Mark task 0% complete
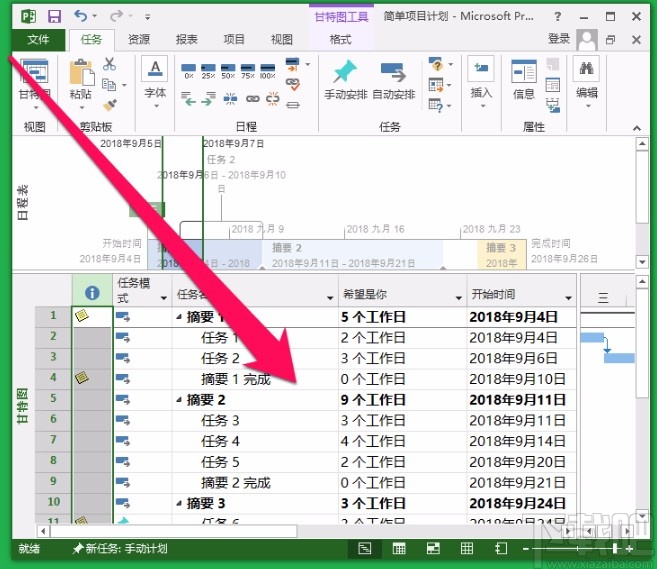The image size is (657, 569). pyautogui.click(x=189, y=70)
